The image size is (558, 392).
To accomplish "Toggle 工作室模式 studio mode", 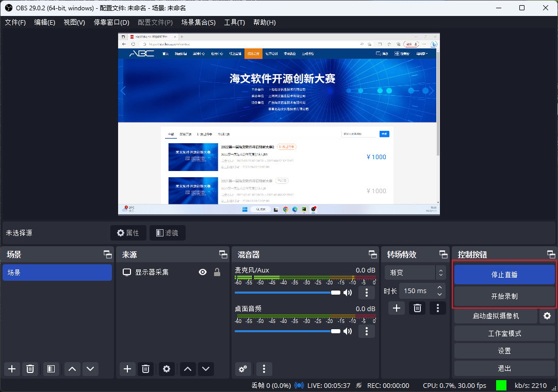I will point(504,333).
